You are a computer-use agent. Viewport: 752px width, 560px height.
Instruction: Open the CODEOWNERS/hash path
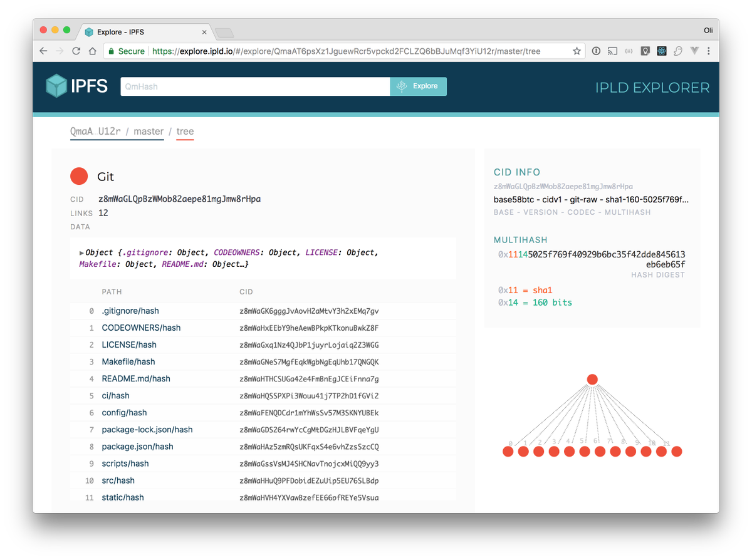click(141, 328)
